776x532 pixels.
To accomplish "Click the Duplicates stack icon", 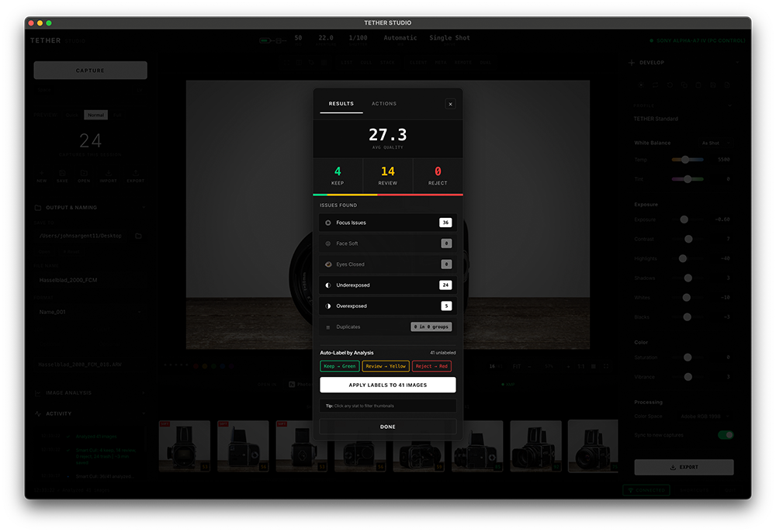I will (328, 327).
